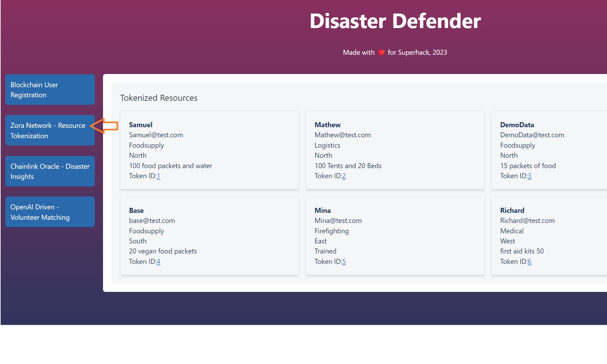The image size is (607, 364).
Task: Select the Richard@test.com email text
Action: (x=527, y=221)
